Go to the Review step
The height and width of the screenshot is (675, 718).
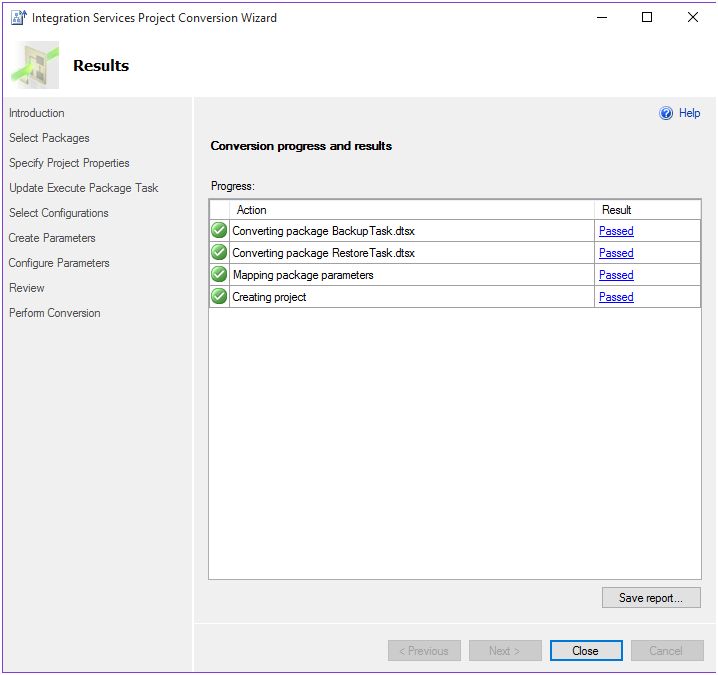click(x=27, y=288)
